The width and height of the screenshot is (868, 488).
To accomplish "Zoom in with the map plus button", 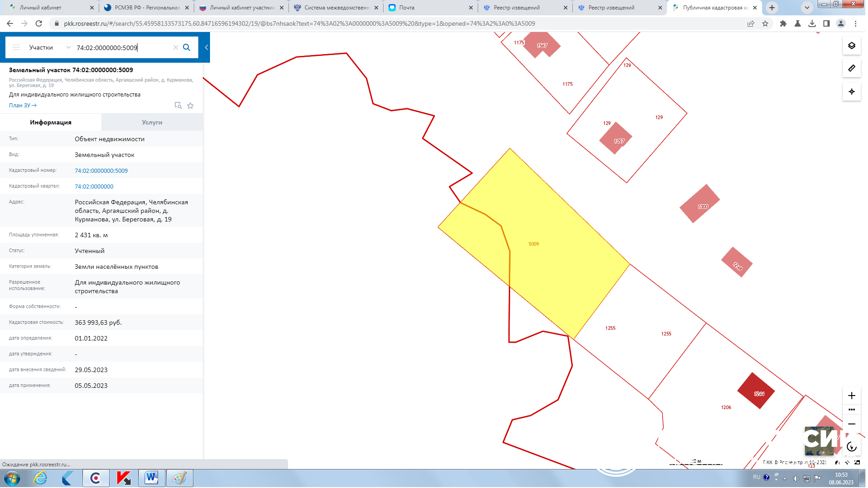I will click(x=851, y=396).
